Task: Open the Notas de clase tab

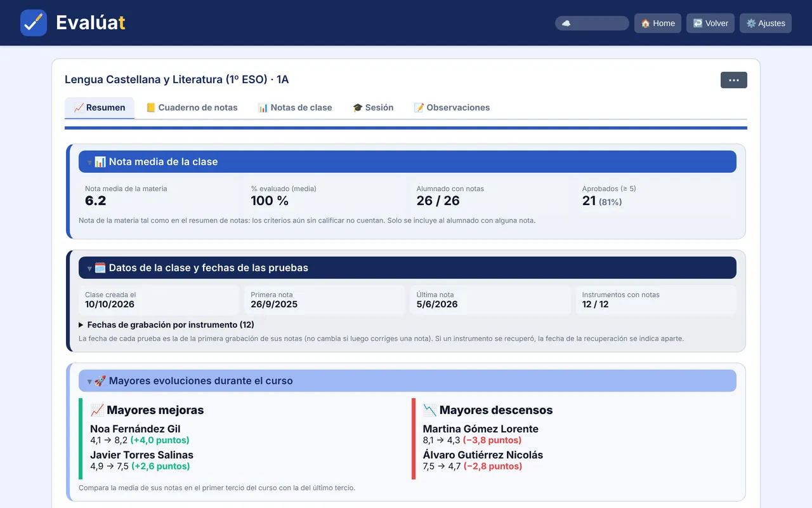Action: coord(295,108)
